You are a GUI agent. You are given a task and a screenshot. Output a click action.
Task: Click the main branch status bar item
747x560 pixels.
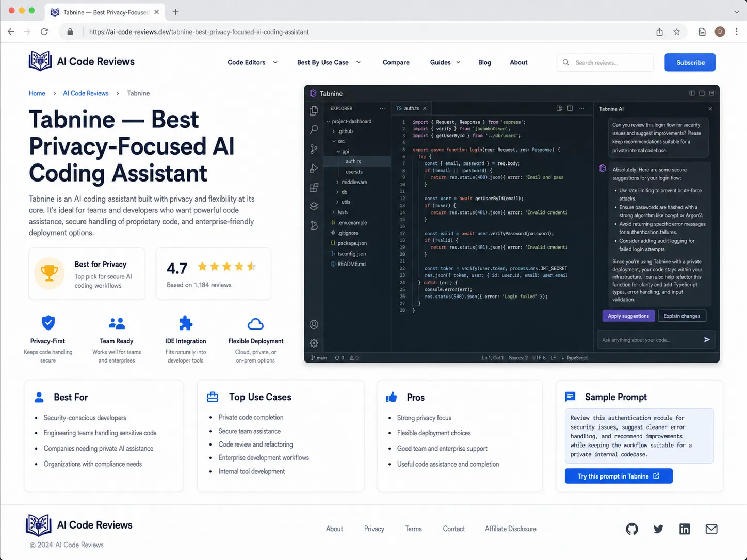tap(319, 358)
